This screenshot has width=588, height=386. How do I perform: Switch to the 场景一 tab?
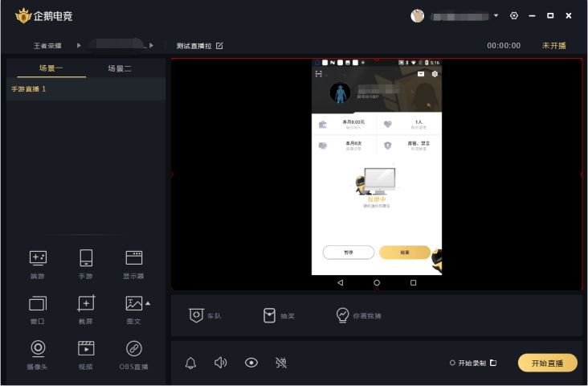tap(51, 68)
